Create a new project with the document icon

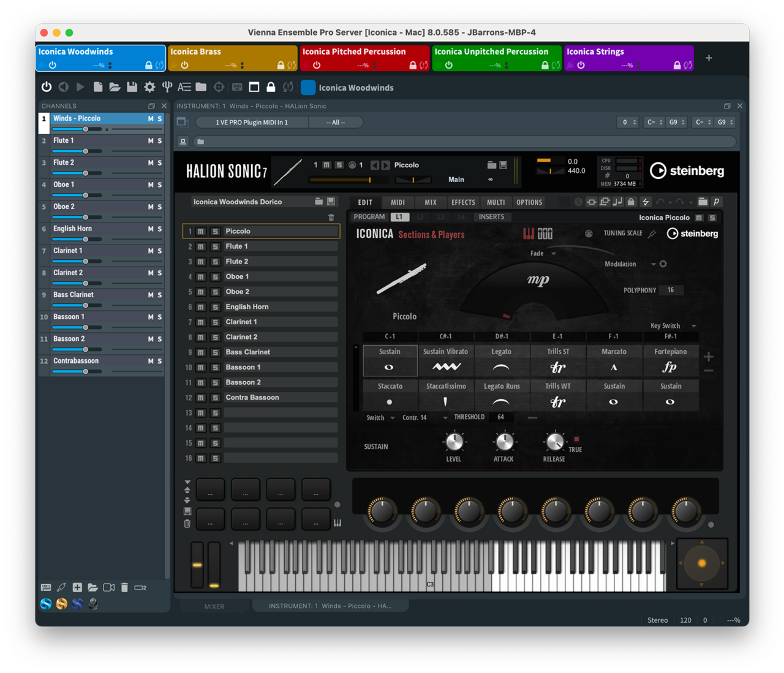(x=98, y=87)
